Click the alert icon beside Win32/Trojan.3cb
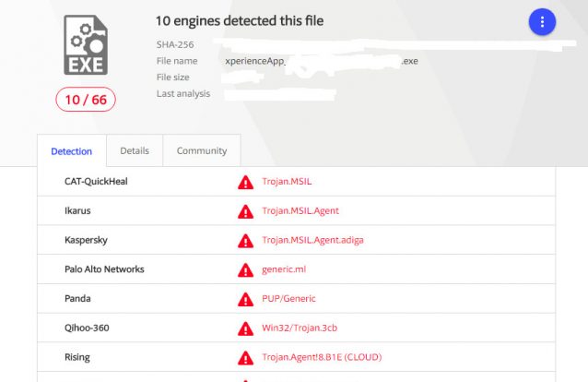The width and height of the screenshot is (588, 382). (245, 328)
